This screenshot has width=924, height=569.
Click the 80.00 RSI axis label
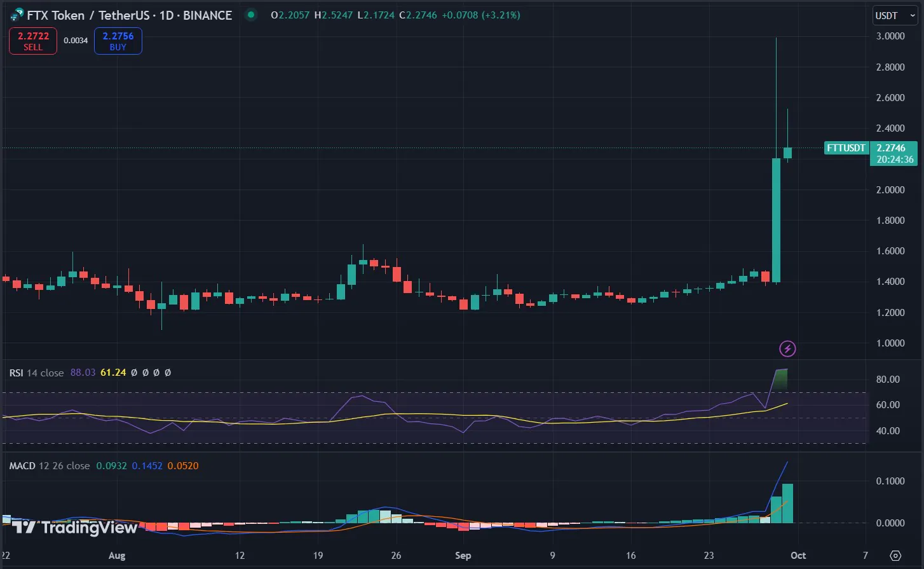(x=888, y=380)
